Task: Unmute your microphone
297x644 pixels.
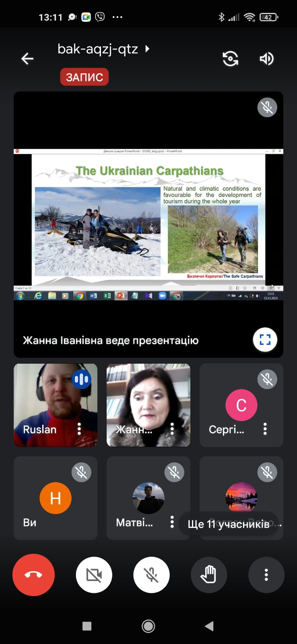Action: (151, 575)
